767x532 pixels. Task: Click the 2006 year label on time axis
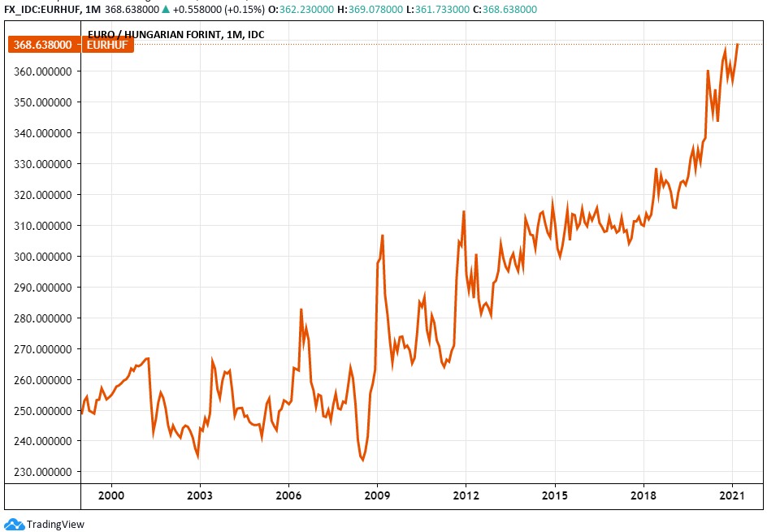(288, 495)
